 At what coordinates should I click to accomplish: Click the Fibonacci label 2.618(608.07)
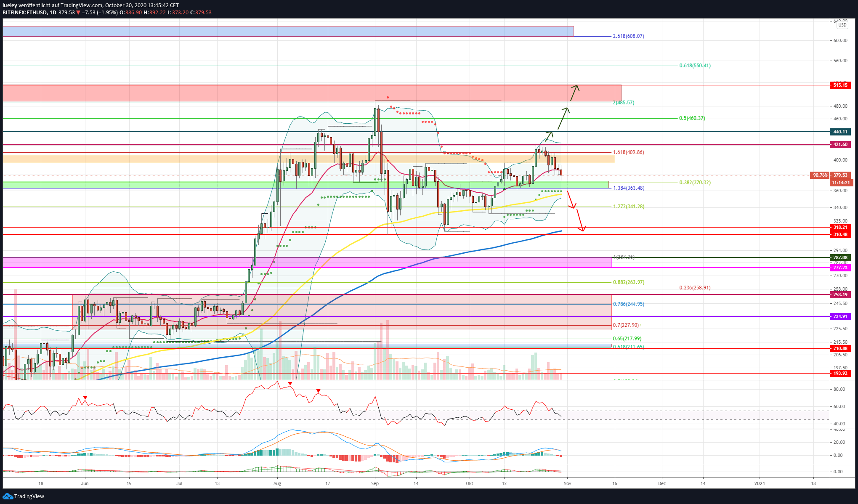[x=628, y=36]
